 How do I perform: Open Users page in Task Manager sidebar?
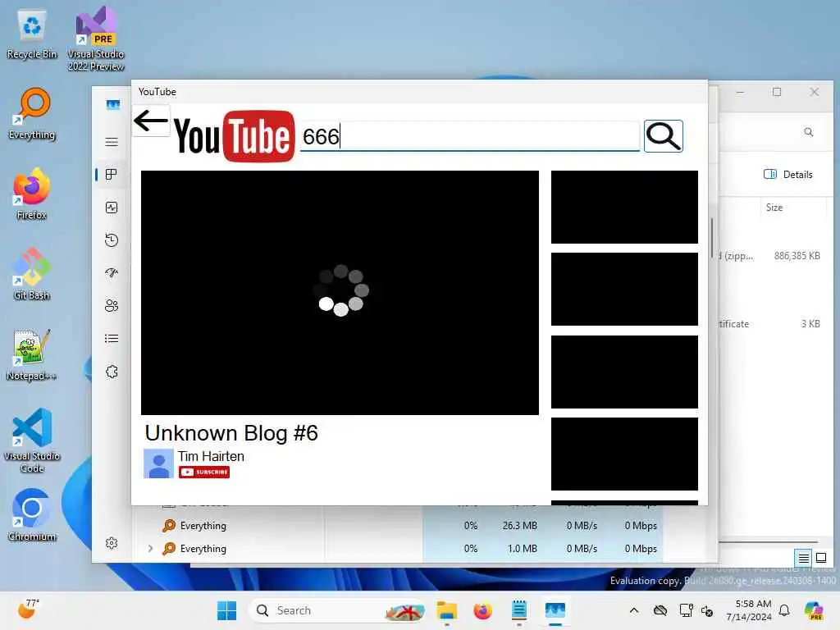(x=112, y=306)
